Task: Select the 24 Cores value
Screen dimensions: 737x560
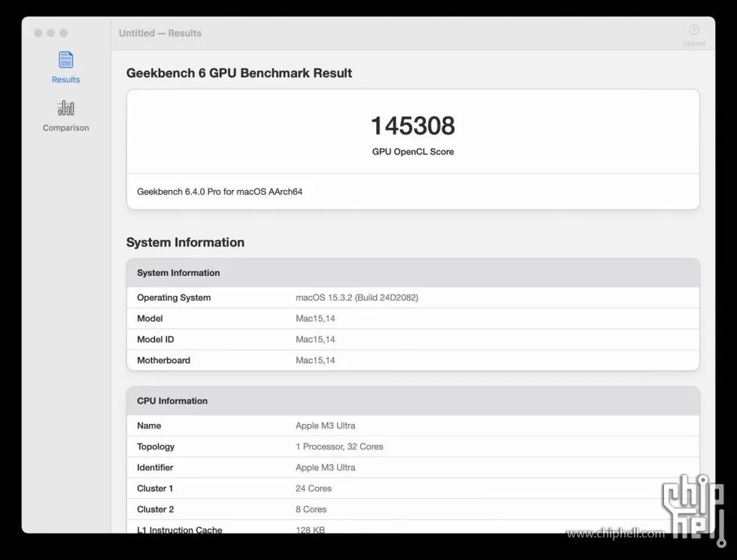Action: click(x=314, y=489)
